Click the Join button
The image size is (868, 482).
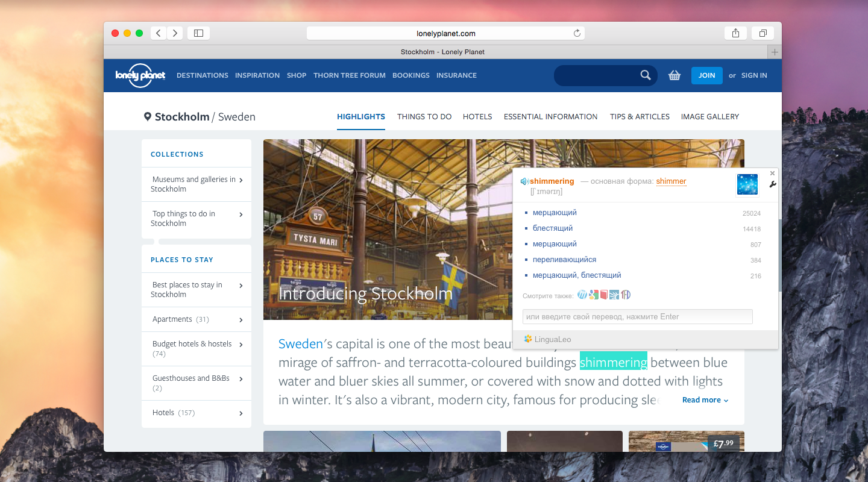(x=707, y=75)
